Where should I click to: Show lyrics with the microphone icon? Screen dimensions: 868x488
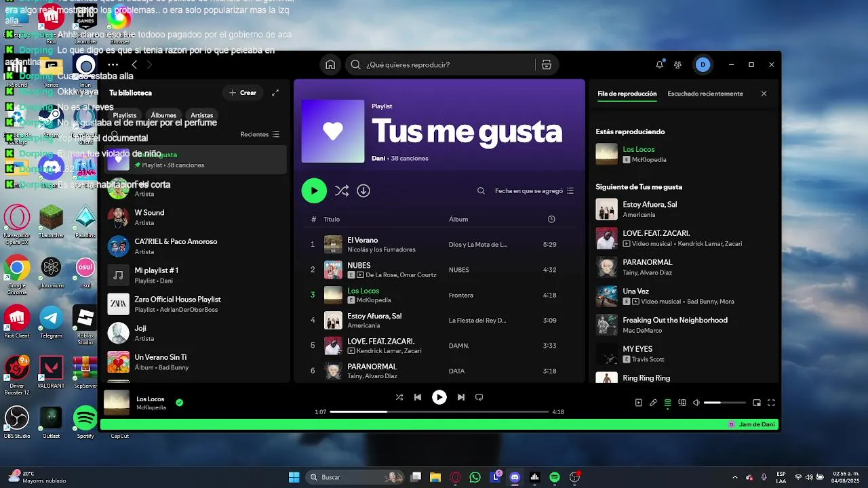(653, 403)
